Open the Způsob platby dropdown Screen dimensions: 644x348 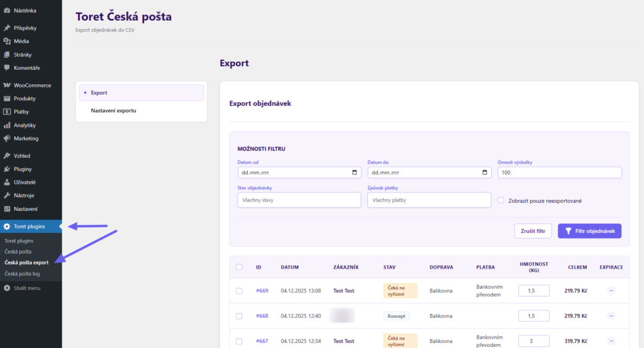pyautogui.click(x=429, y=200)
